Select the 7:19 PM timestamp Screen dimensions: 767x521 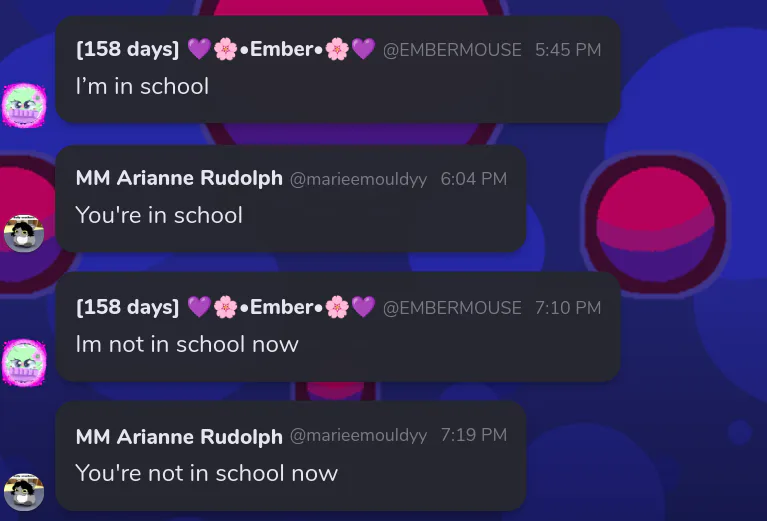tap(474, 435)
